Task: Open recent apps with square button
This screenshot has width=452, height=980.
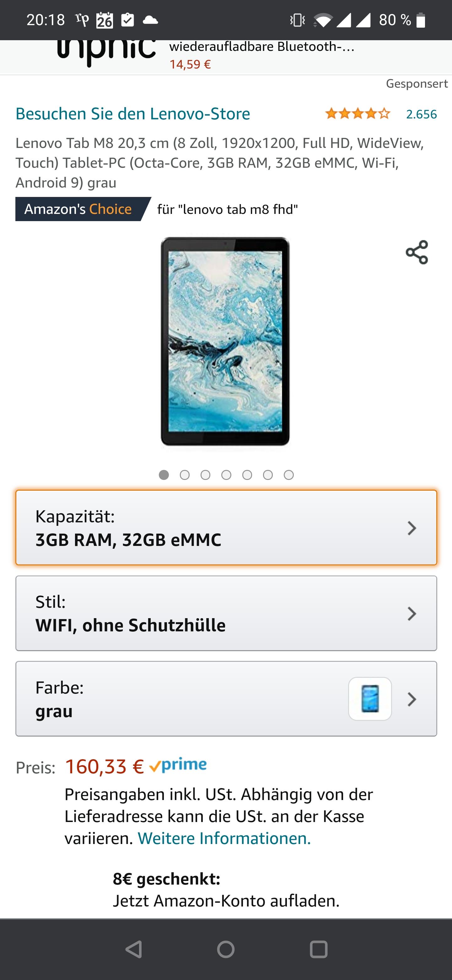Action: 319,949
